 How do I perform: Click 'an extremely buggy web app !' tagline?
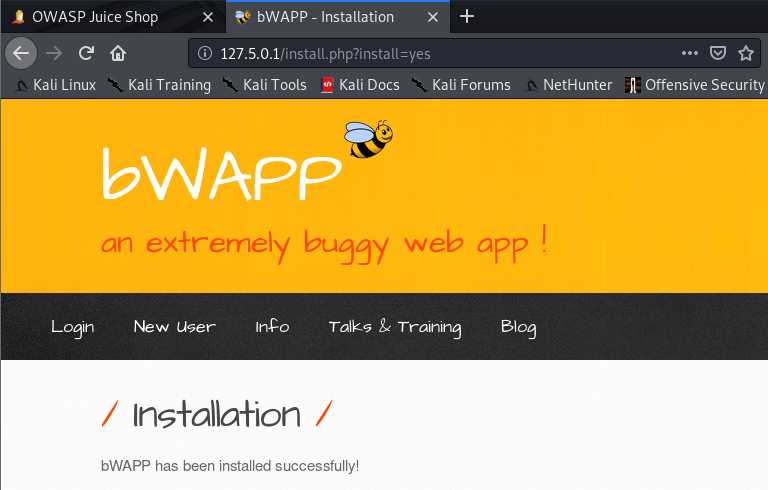[x=324, y=244]
